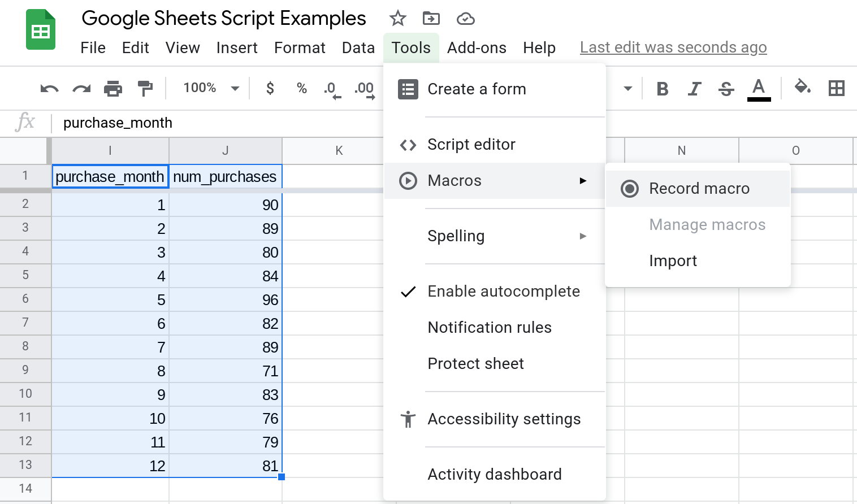857x504 pixels.
Task: Click the Create a form icon
Action: point(408,89)
